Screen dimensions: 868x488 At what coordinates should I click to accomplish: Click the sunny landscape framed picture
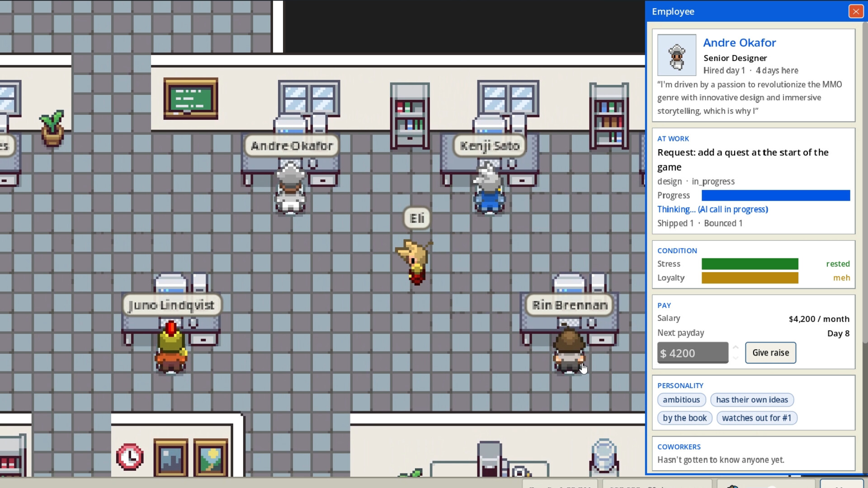coord(211,457)
